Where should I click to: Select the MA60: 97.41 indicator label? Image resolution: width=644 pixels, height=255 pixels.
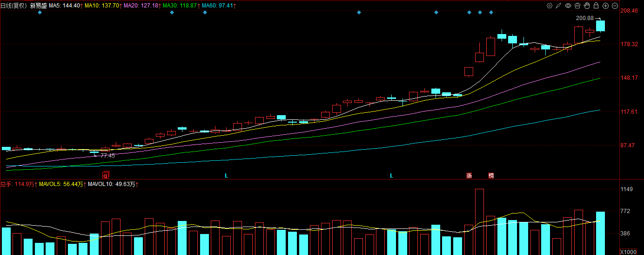click(x=216, y=6)
